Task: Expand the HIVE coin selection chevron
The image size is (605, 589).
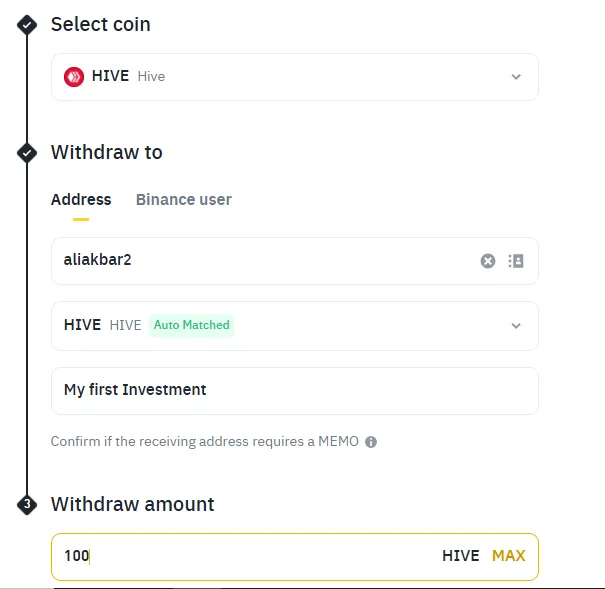Action: [x=516, y=77]
